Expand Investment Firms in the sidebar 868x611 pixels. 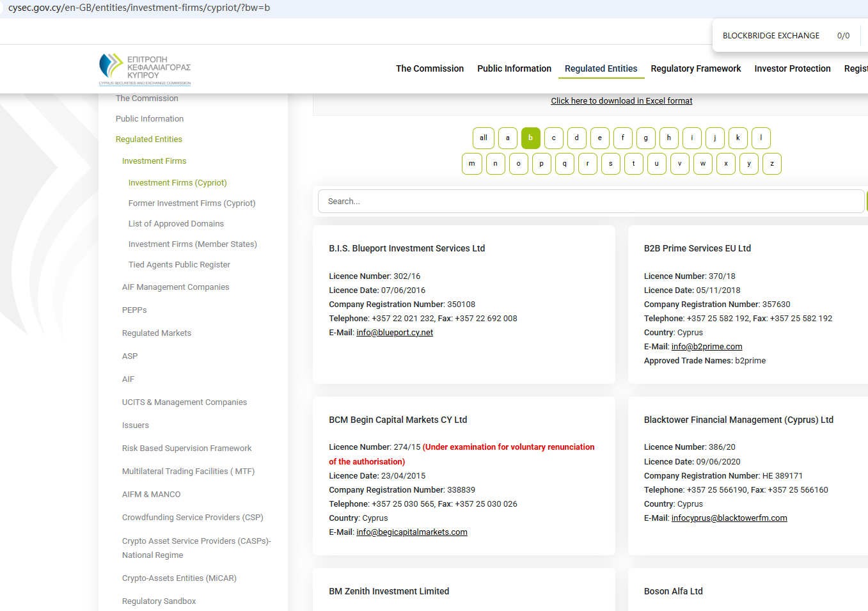click(154, 161)
